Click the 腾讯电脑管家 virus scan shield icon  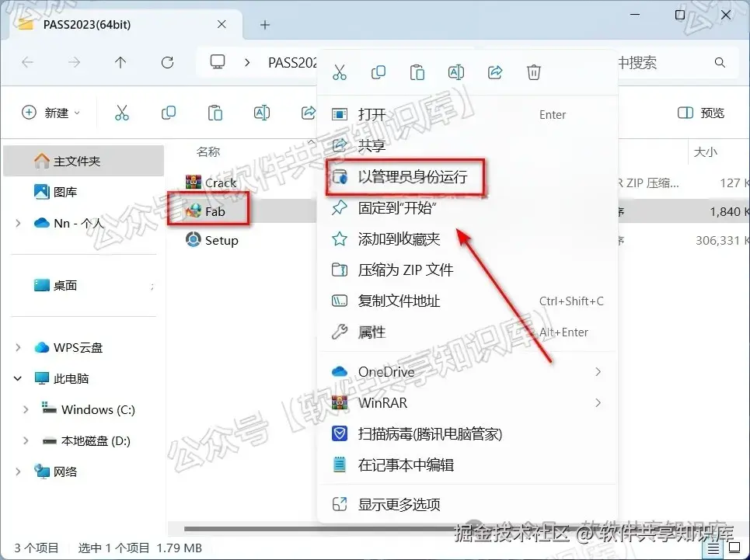339,433
